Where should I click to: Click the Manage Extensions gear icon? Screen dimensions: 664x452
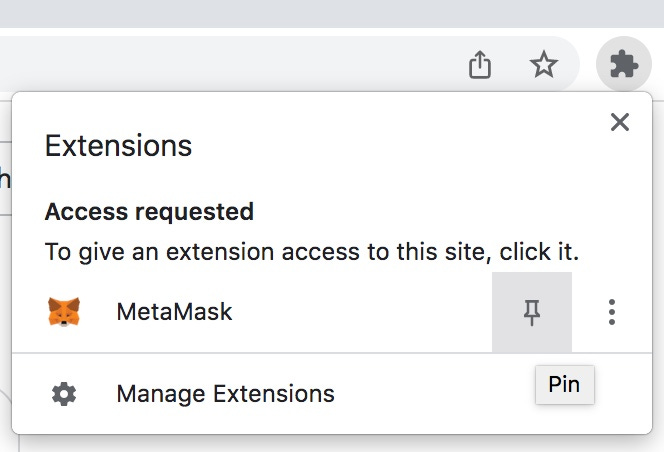64,394
